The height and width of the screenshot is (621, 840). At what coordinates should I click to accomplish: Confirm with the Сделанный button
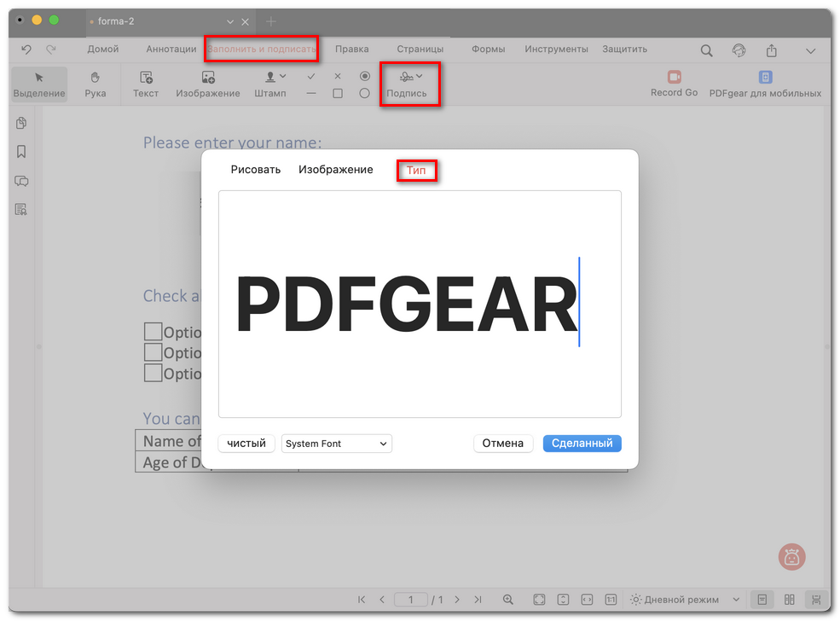pos(582,443)
